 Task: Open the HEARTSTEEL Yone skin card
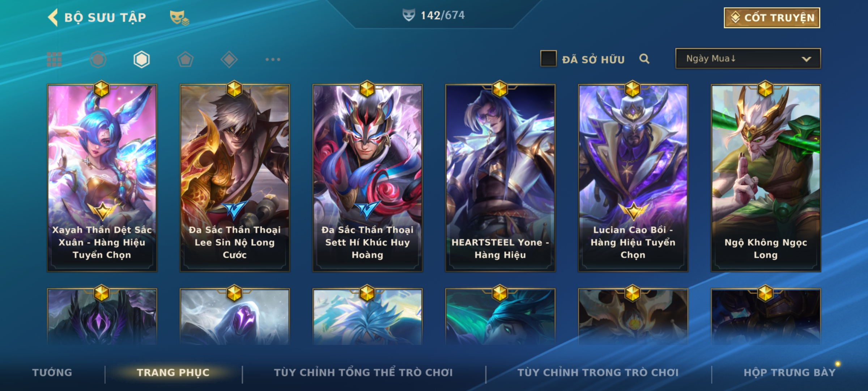[x=500, y=178]
